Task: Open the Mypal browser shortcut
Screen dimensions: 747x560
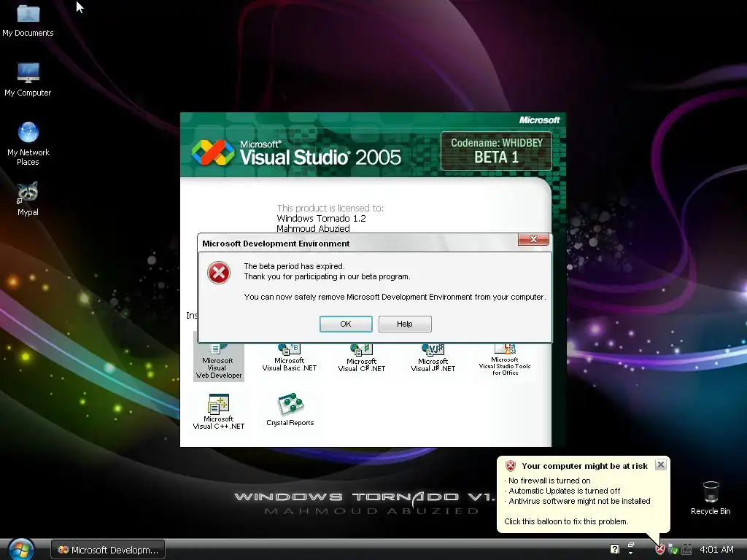Action: pos(28,199)
